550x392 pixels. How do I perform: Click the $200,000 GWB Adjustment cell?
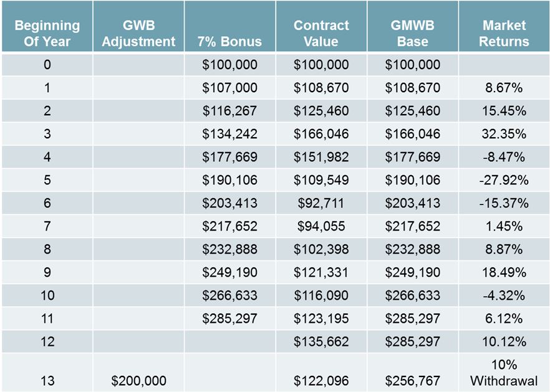(138, 380)
